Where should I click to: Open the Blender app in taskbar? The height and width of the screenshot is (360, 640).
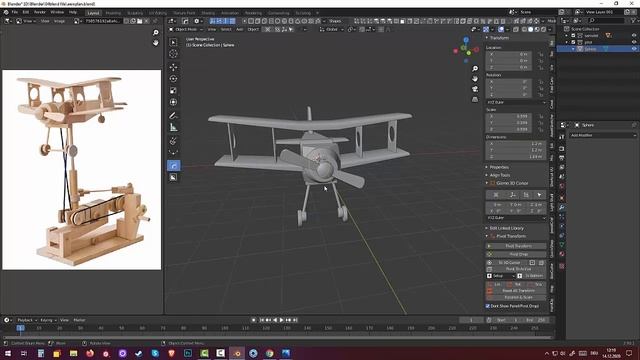237,353
